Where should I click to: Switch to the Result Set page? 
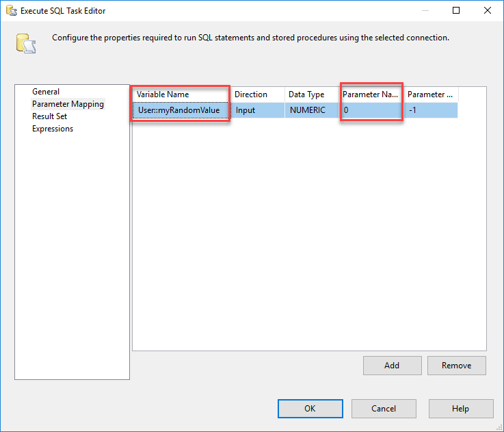pyautogui.click(x=49, y=116)
